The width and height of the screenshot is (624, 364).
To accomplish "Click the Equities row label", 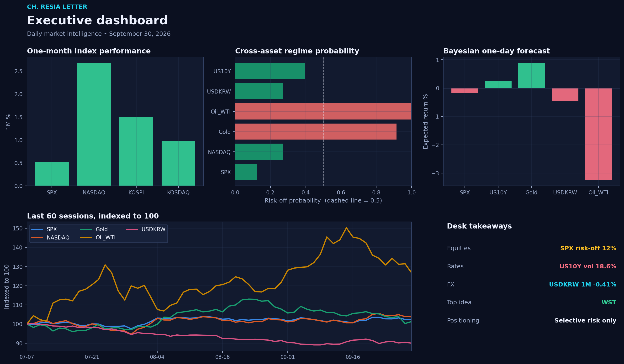I will coord(459,248).
